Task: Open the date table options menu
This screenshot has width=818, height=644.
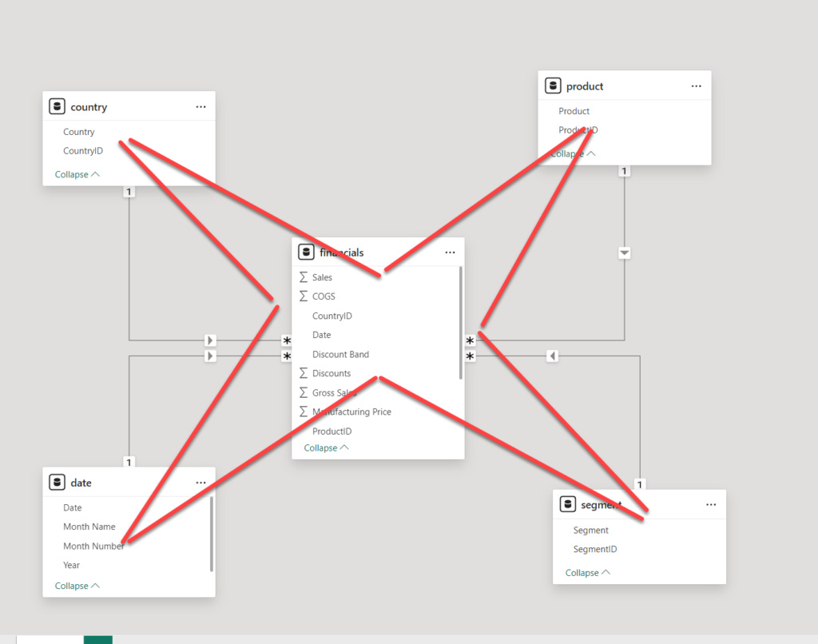Action: pos(201,483)
